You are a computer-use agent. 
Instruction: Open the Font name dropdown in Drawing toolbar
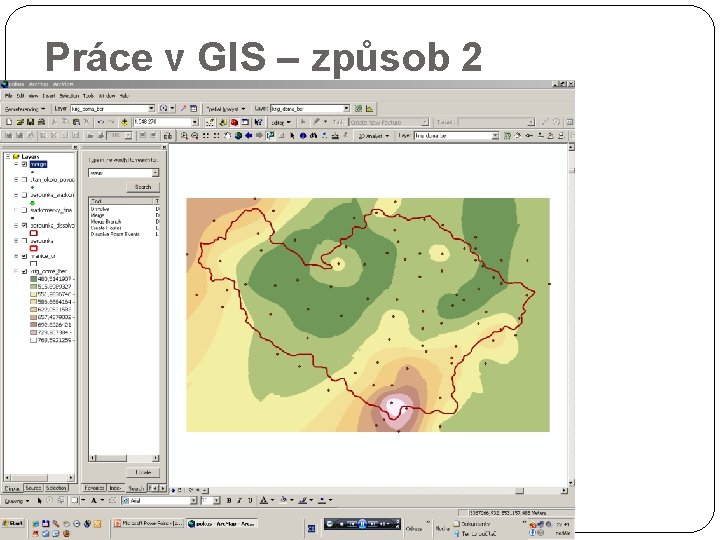[193, 501]
